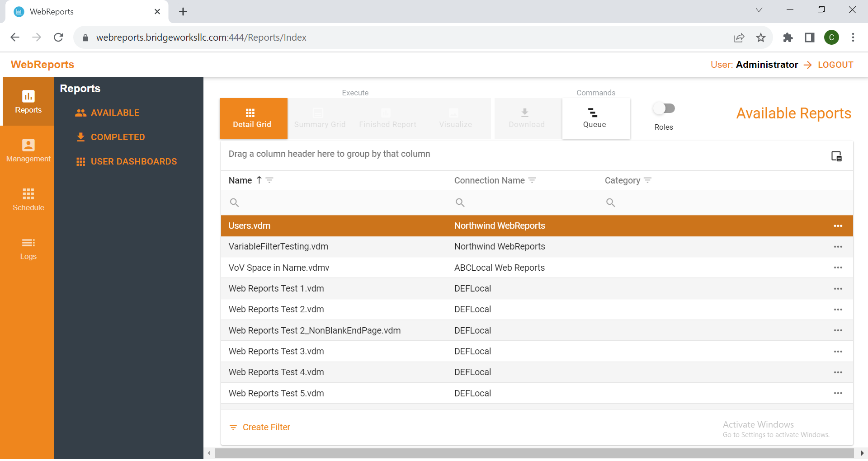
Task: Open options for Web Reports Test 5.vdm
Action: (838, 393)
